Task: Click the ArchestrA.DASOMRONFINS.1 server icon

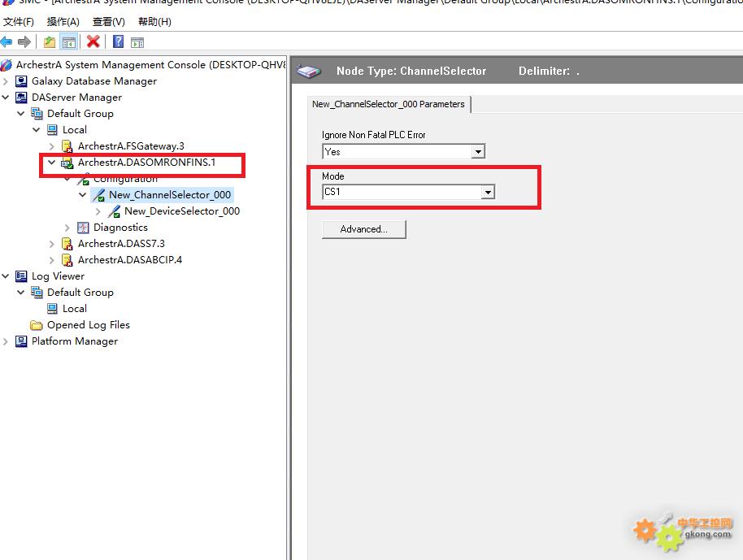Action: (67, 163)
